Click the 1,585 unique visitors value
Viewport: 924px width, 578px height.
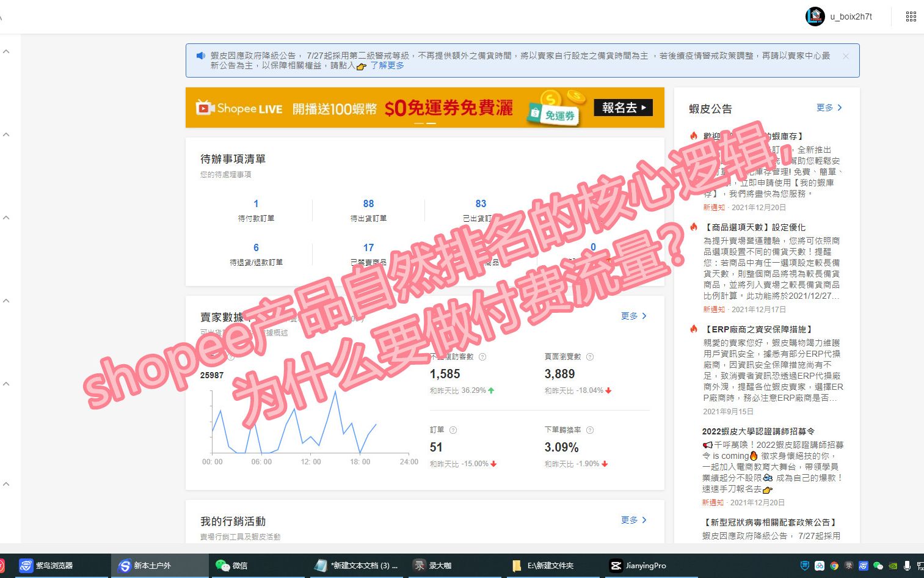click(445, 374)
